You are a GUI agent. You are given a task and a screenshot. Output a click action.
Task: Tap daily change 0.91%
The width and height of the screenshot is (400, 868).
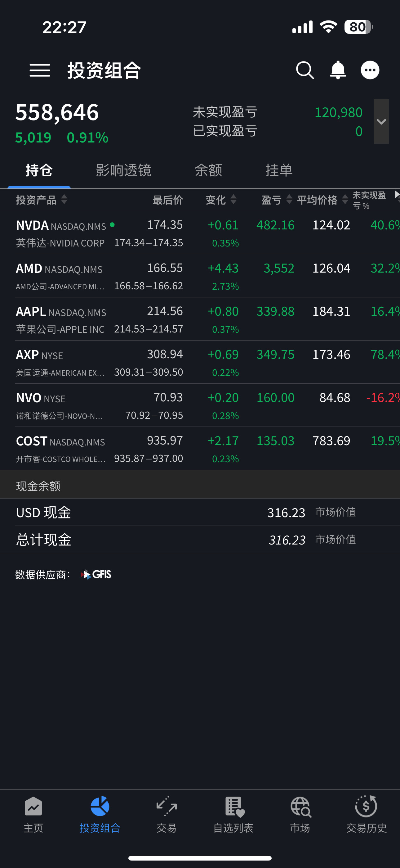(87, 138)
